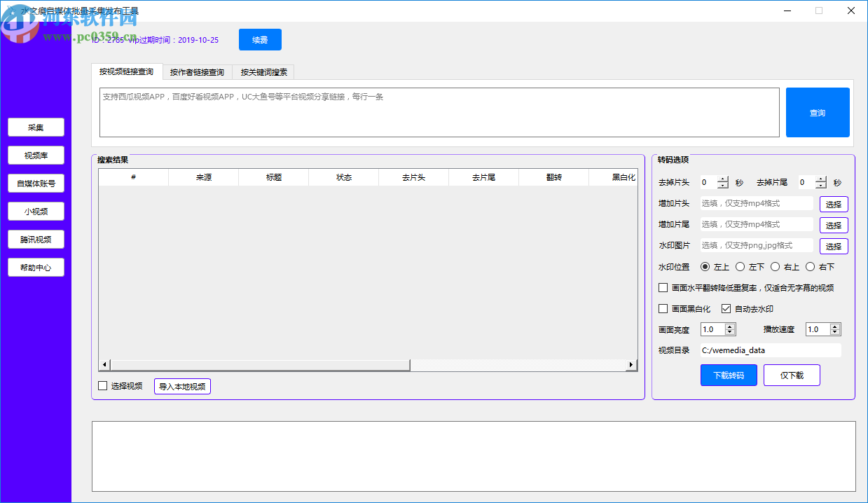Image resolution: width=868 pixels, height=503 pixels.
Task: Enable 画面水平翻转 checkbox
Action: [x=663, y=287]
